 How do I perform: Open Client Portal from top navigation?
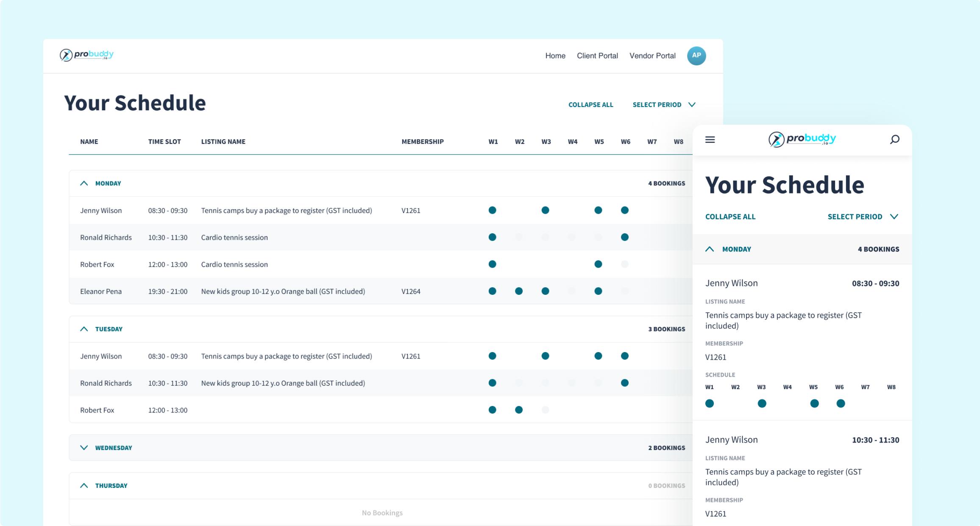(597, 56)
